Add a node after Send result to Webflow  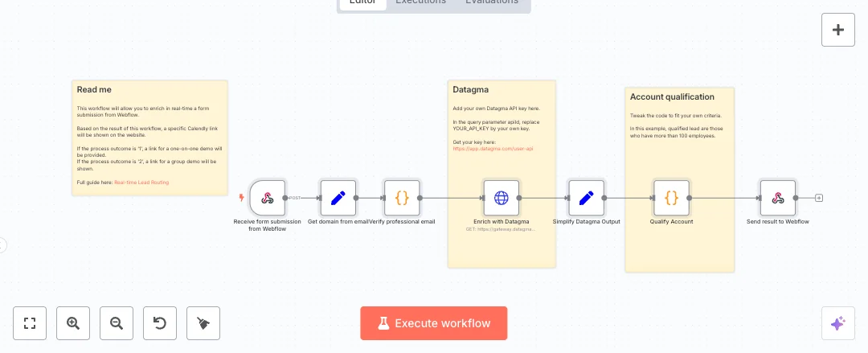(x=819, y=198)
